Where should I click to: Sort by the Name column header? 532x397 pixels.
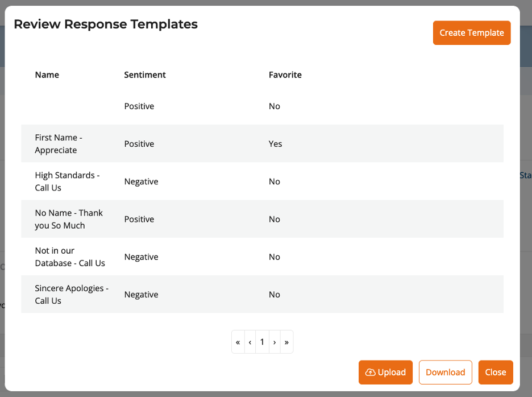(x=47, y=75)
